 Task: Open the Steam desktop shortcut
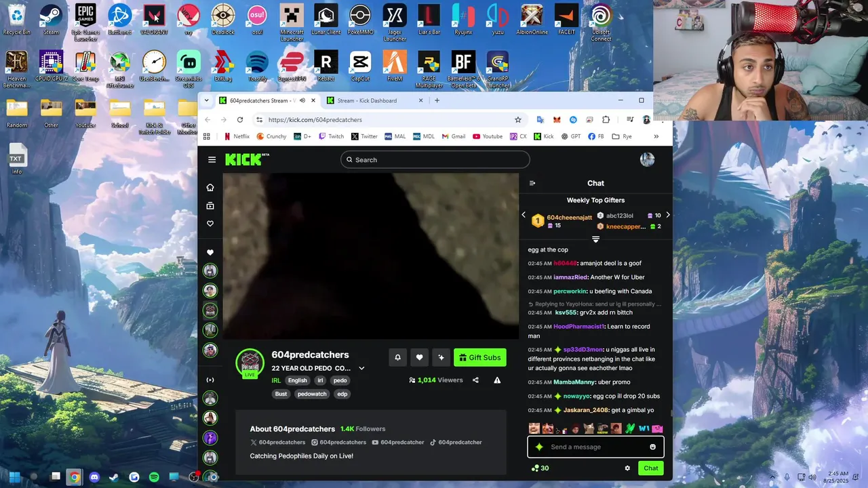coord(51,20)
